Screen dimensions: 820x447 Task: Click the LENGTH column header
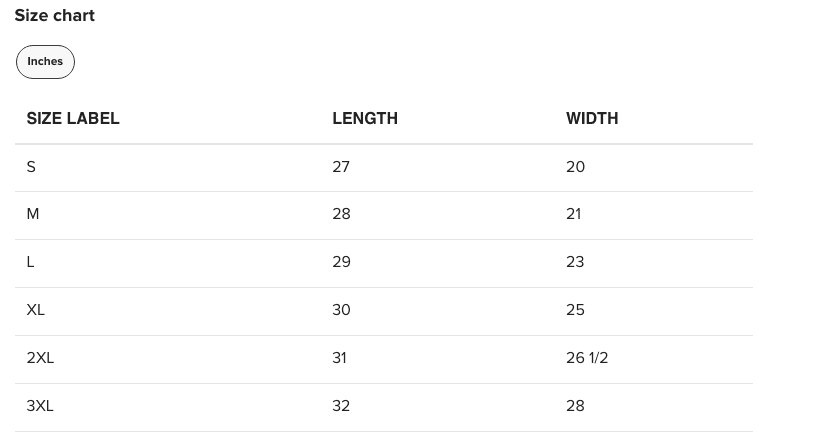365,118
